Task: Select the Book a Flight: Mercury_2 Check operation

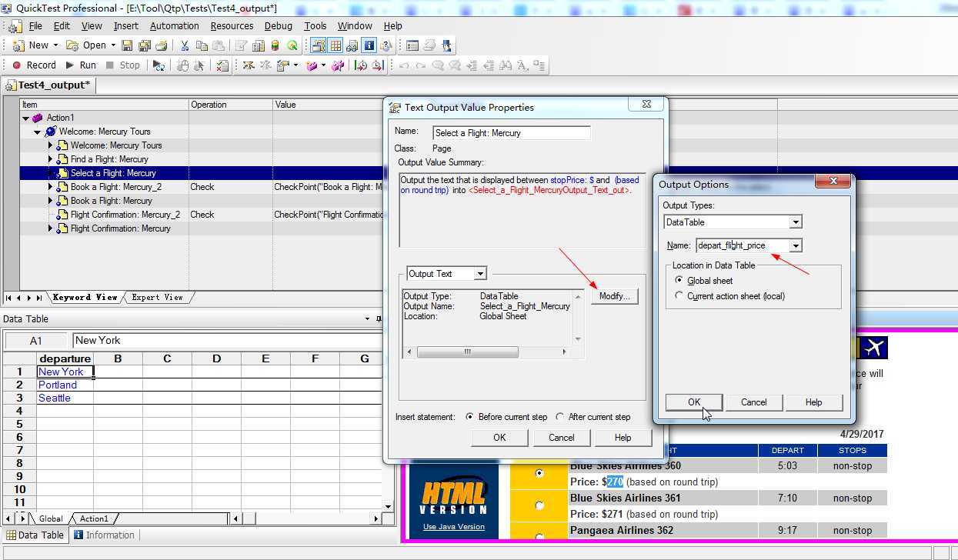Action: (231, 187)
